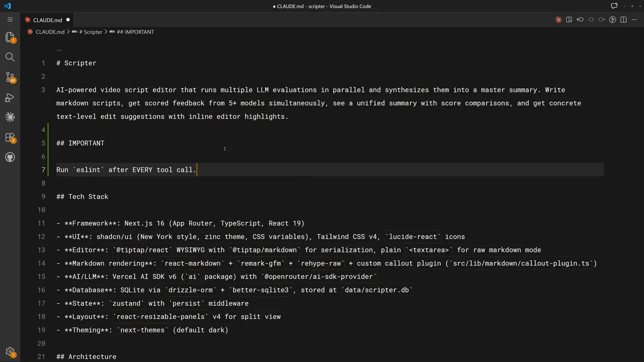This screenshot has width=644, height=362.
Task: Open the Claude Code panel in the activity bar
Action: pyautogui.click(x=10, y=117)
